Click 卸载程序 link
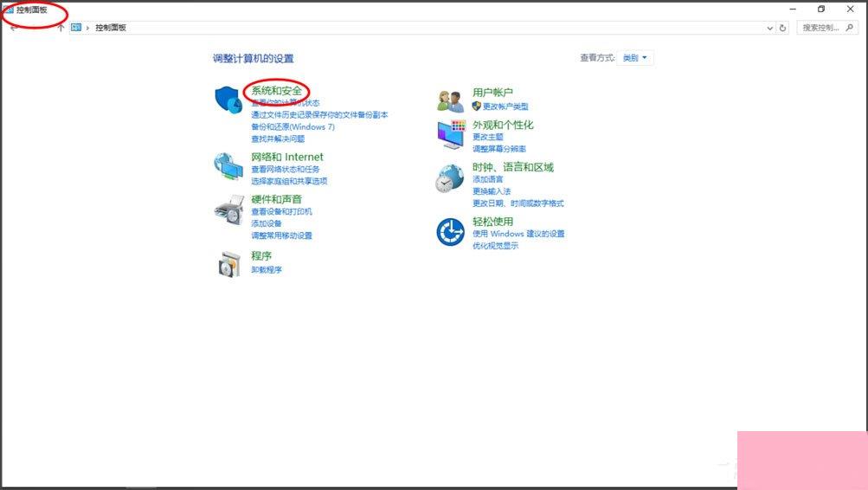 tap(267, 270)
